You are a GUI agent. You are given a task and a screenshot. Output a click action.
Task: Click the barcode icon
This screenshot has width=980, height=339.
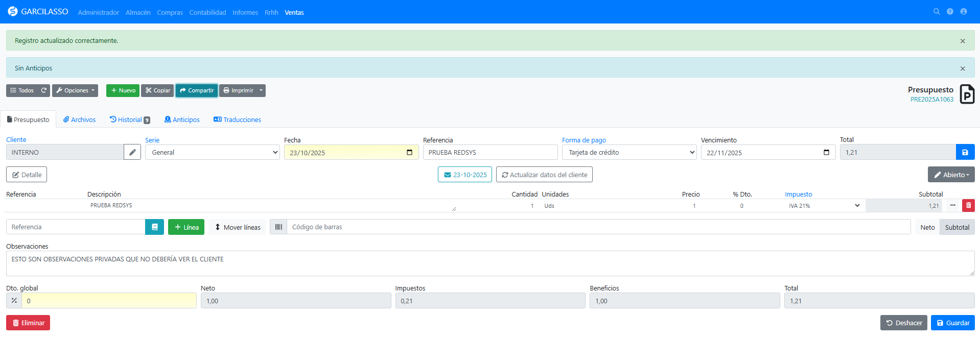(x=278, y=227)
